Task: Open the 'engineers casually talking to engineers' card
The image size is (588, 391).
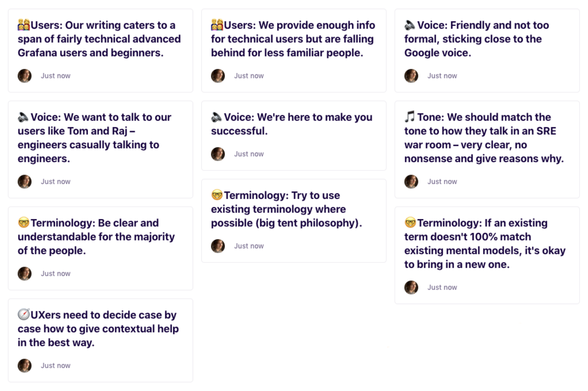Action: tap(100, 149)
